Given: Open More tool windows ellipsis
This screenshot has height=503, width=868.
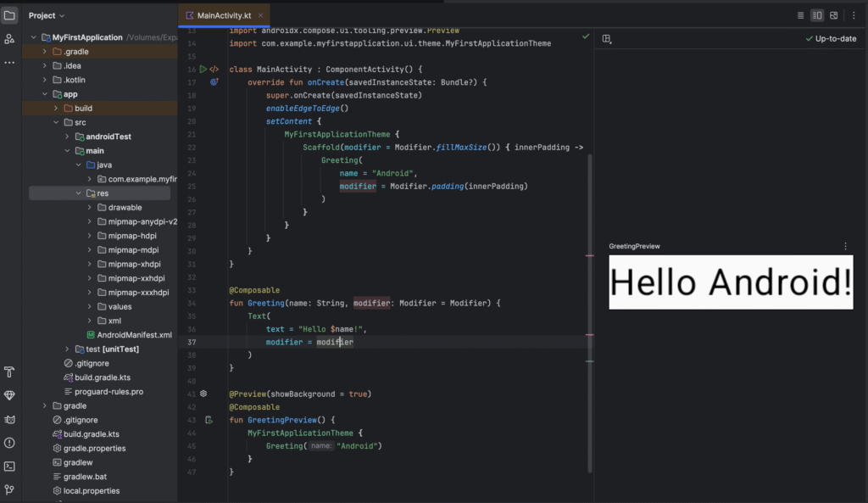Looking at the screenshot, I should pos(9,63).
